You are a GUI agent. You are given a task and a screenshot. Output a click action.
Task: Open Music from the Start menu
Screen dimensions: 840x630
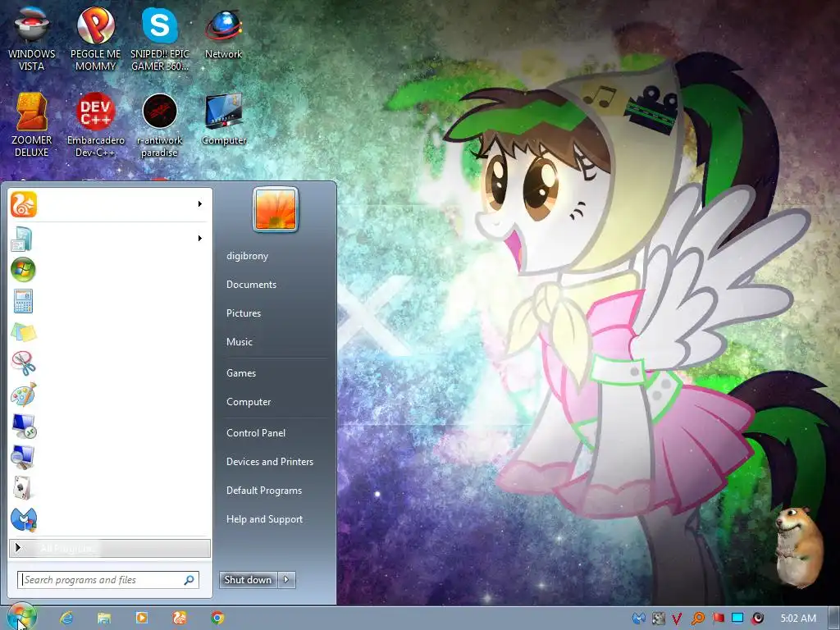pyautogui.click(x=240, y=342)
